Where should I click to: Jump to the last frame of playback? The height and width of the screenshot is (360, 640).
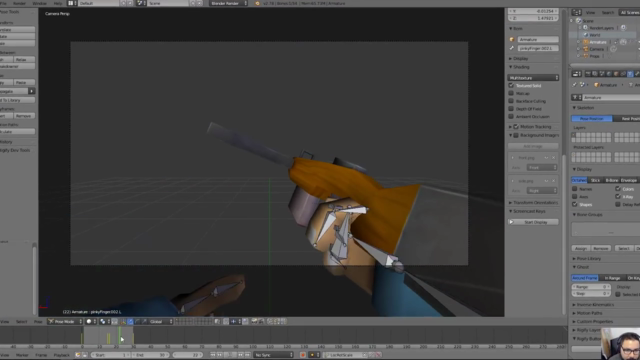coord(248,355)
